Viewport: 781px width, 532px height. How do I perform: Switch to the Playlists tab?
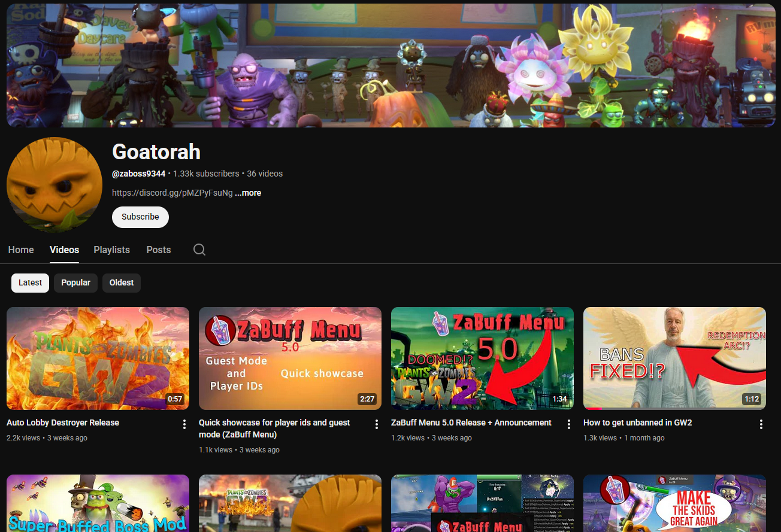pyautogui.click(x=111, y=250)
